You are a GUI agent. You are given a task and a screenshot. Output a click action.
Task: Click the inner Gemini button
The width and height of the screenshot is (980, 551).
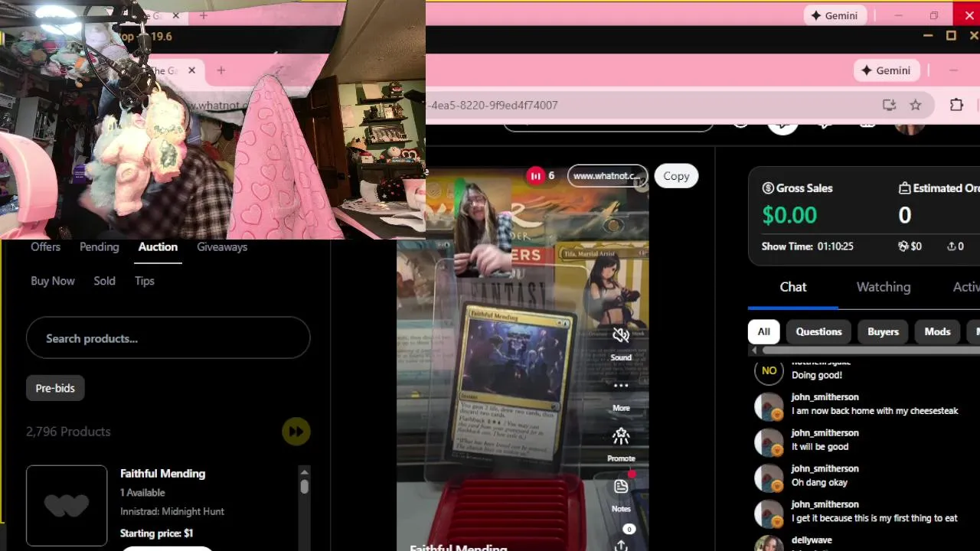(x=886, y=70)
